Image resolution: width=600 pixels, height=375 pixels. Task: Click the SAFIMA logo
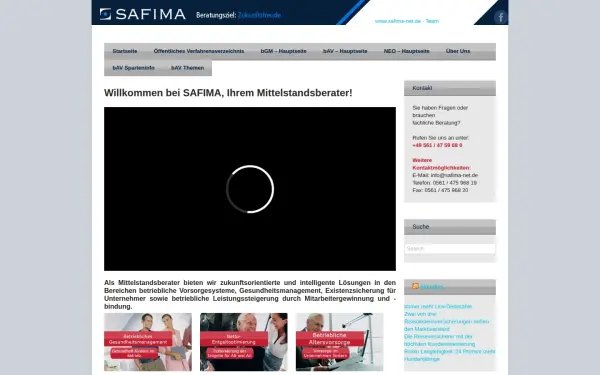143,14
